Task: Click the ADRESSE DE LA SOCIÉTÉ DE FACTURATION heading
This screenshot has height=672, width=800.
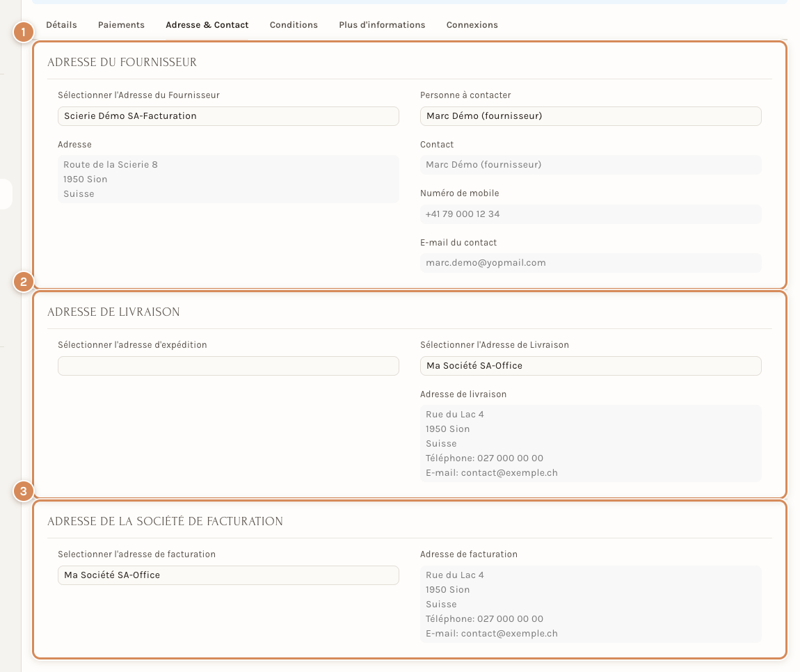Action: coord(165,521)
